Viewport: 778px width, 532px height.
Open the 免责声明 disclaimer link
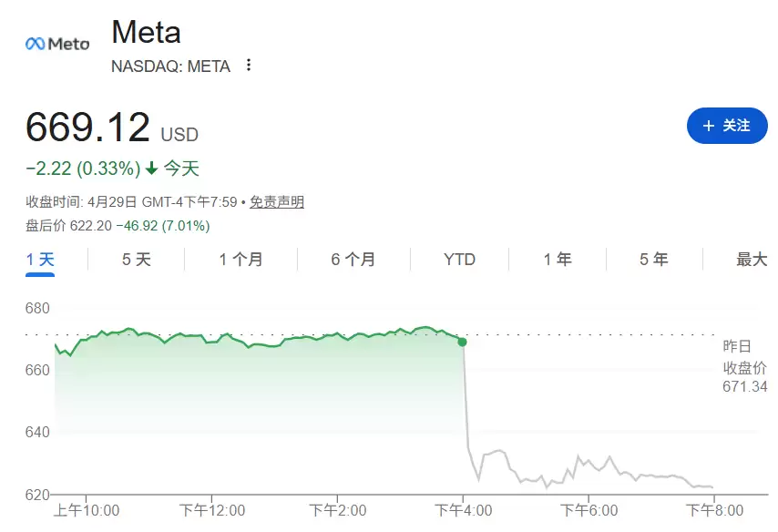pos(277,202)
